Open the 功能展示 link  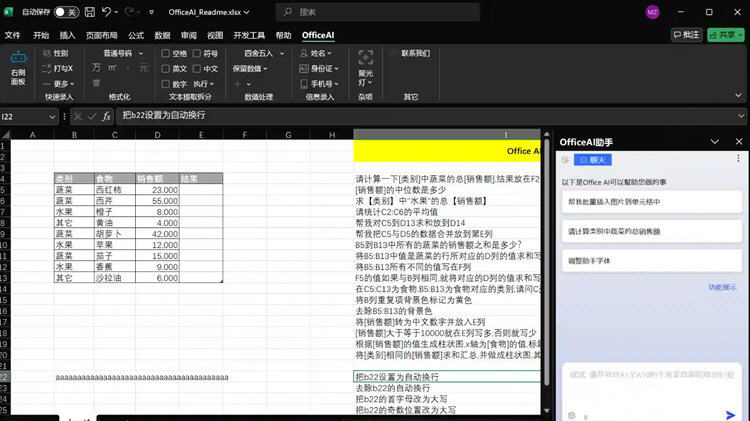click(722, 287)
